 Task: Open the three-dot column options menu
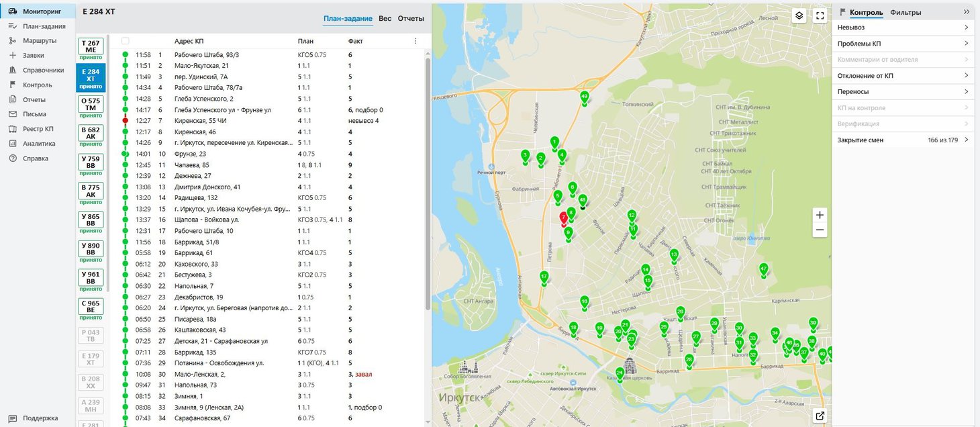click(415, 41)
